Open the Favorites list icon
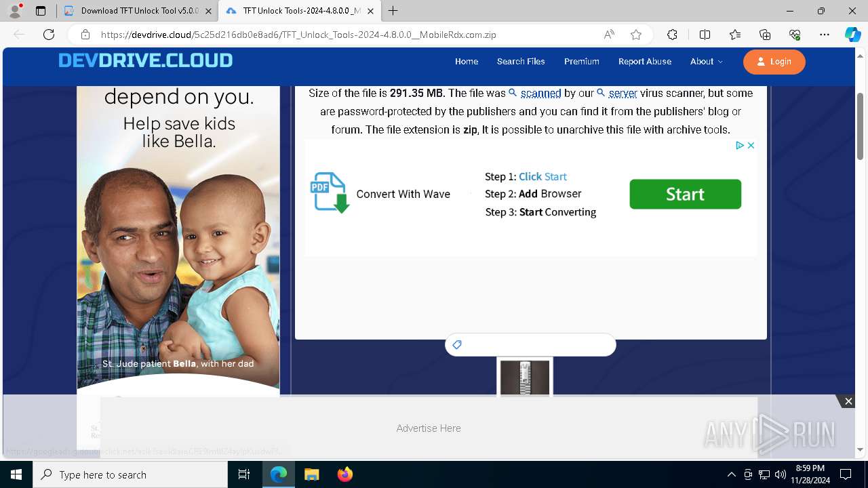The height and width of the screenshot is (488, 868). (735, 35)
